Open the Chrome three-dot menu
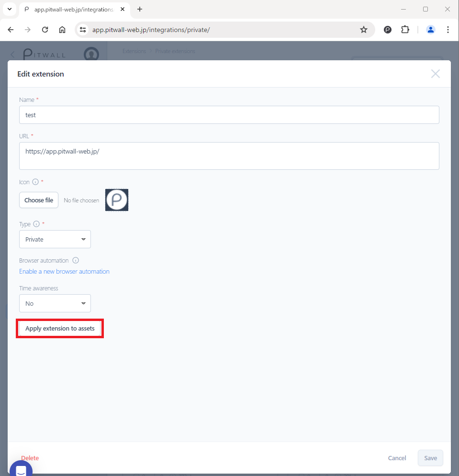Image resolution: width=459 pixels, height=476 pixels. click(448, 30)
